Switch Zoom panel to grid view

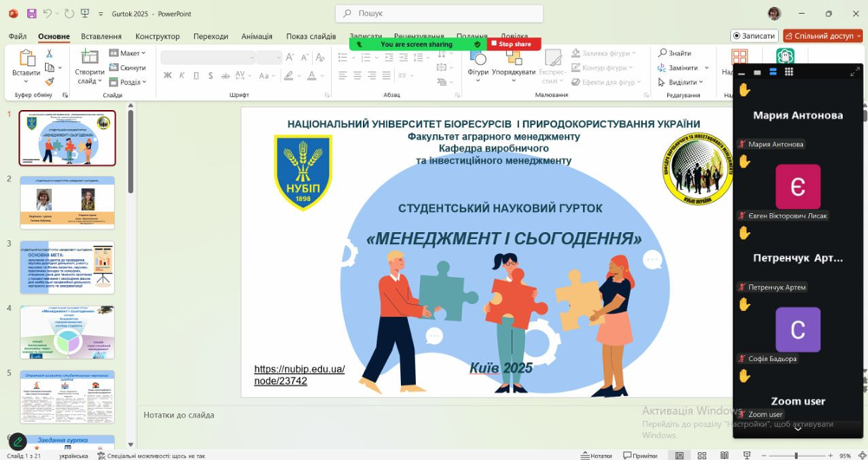tap(788, 72)
